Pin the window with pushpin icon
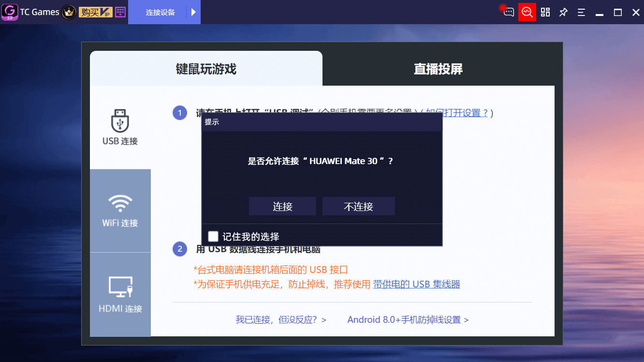Viewport: 644px width, 362px height. [x=563, y=12]
